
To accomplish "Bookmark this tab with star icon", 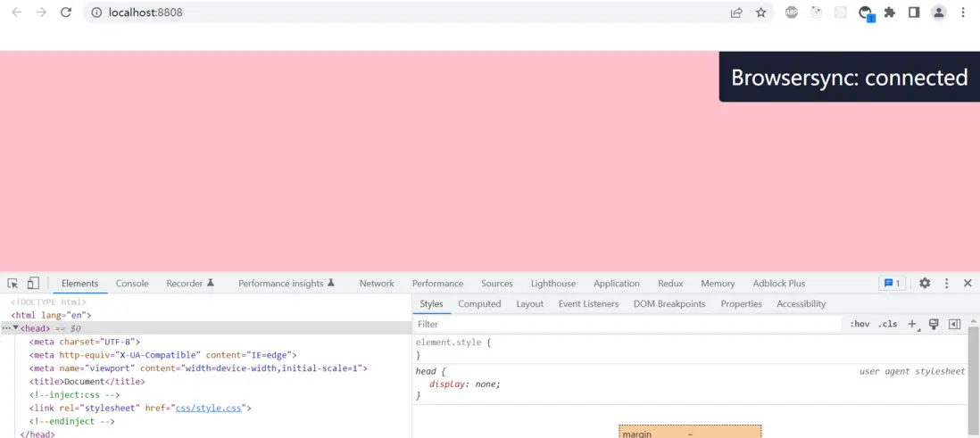I will click(x=760, y=12).
